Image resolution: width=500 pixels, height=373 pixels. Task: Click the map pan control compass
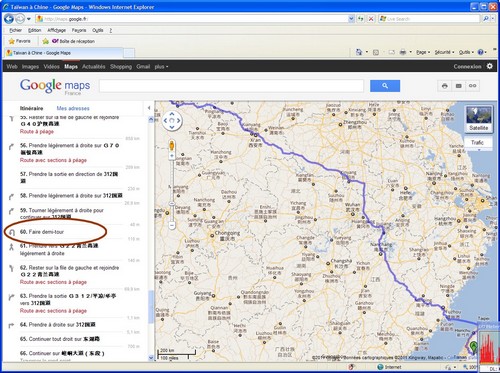click(x=172, y=121)
